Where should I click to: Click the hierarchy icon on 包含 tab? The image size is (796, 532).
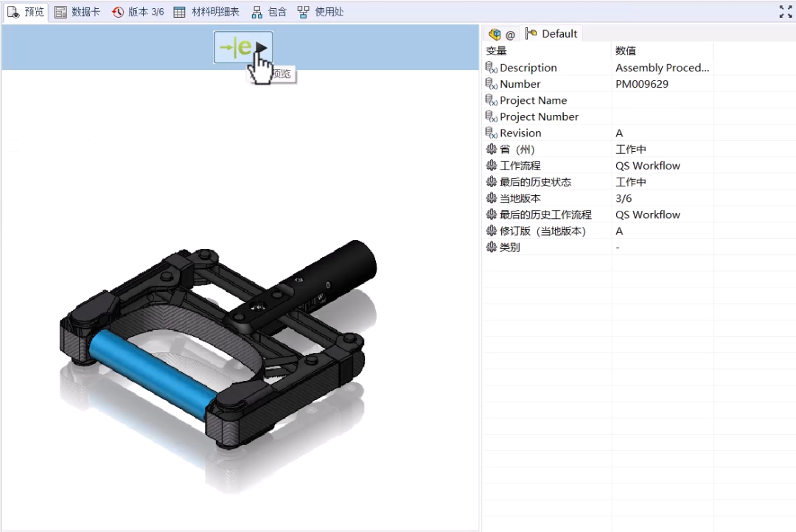[x=257, y=12]
